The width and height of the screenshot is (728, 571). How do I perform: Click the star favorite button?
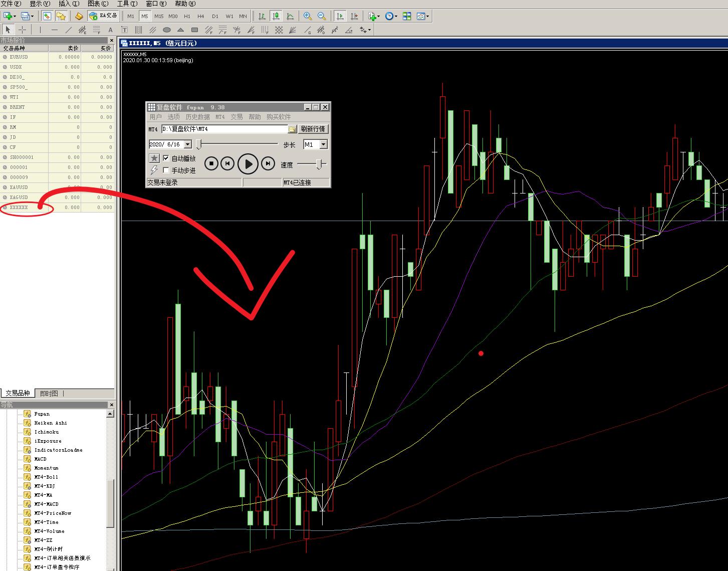[x=154, y=158]
